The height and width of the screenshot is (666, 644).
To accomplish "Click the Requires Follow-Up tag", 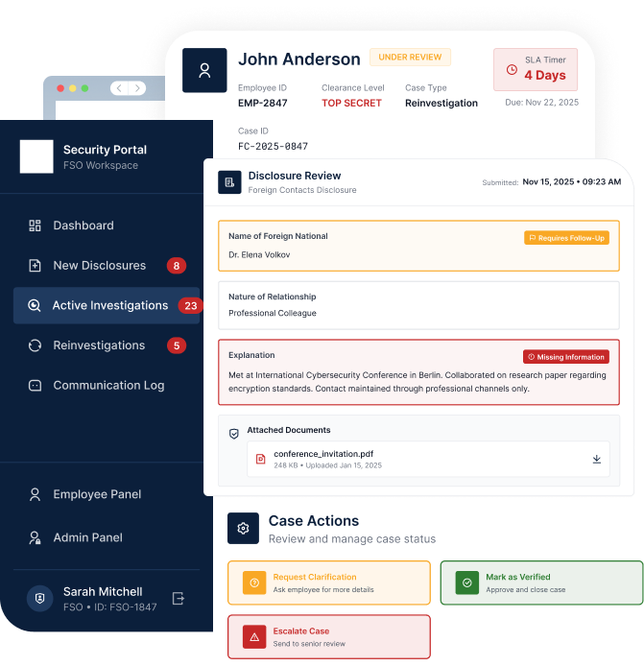I will (x=566, y=237).
